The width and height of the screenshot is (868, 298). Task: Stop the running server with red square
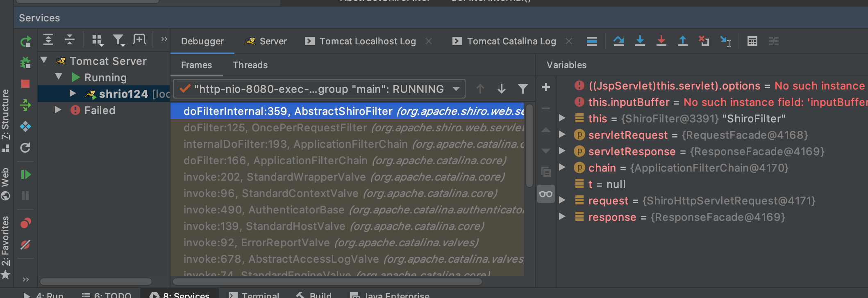pyautogui.click(x=25, y=84)
